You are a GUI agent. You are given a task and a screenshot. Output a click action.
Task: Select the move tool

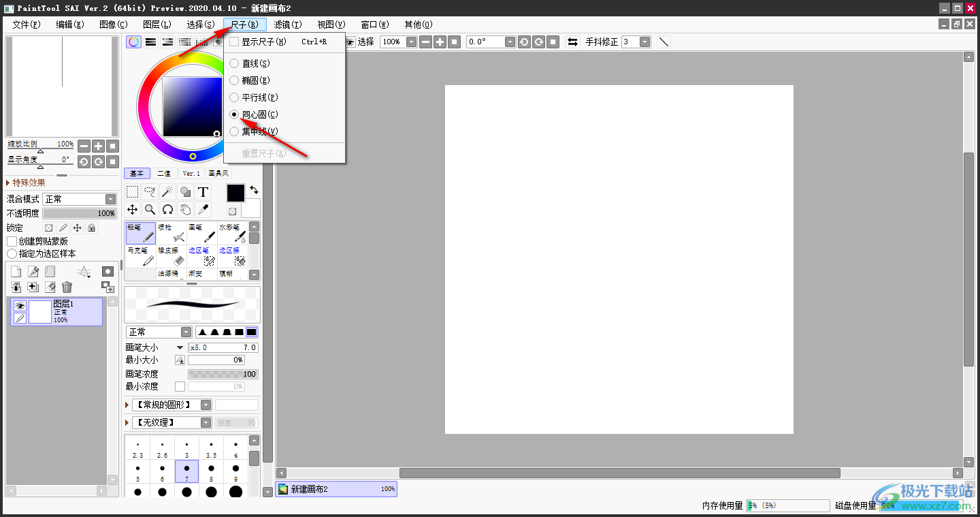tap(133, 210)
